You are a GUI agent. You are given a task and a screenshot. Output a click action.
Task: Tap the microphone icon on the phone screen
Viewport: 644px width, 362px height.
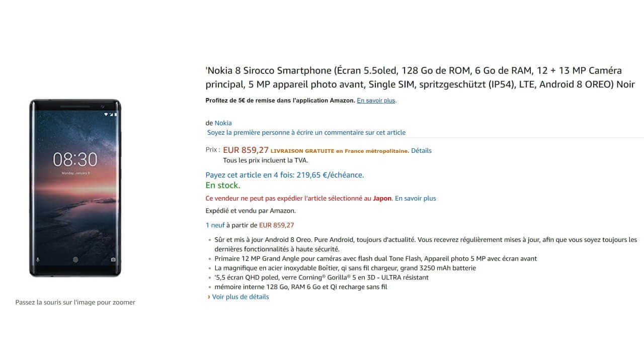pos(38,260)
